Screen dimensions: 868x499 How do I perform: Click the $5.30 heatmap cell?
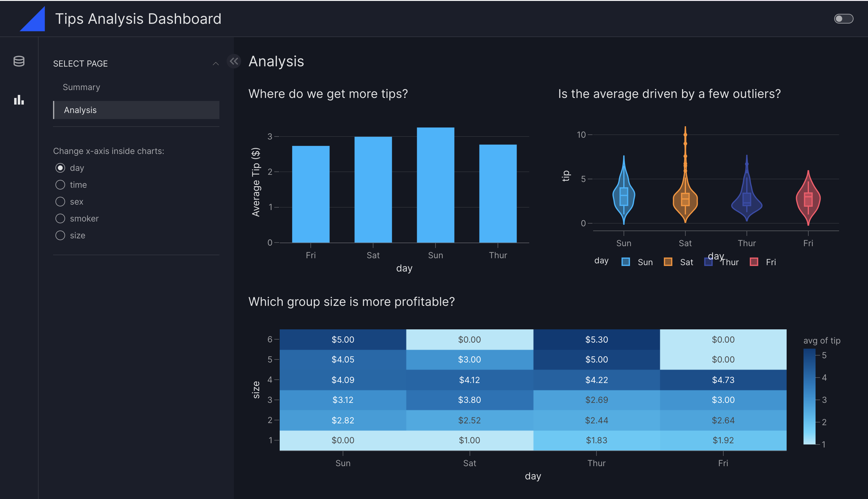tap(596, 340)
